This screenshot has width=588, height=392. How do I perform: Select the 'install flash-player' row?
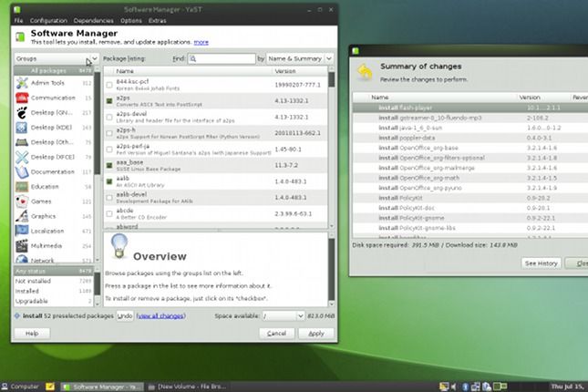click(470, 108)
